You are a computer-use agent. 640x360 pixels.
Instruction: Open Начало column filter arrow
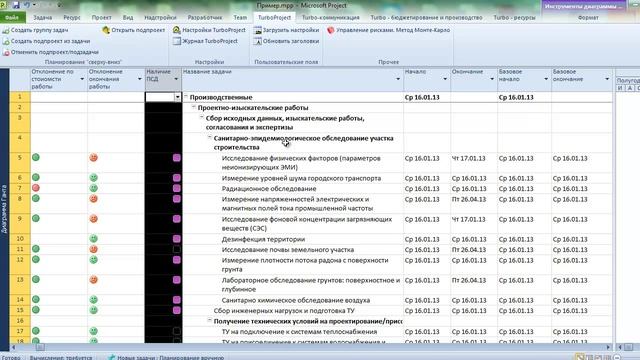[x=445, y=79]
